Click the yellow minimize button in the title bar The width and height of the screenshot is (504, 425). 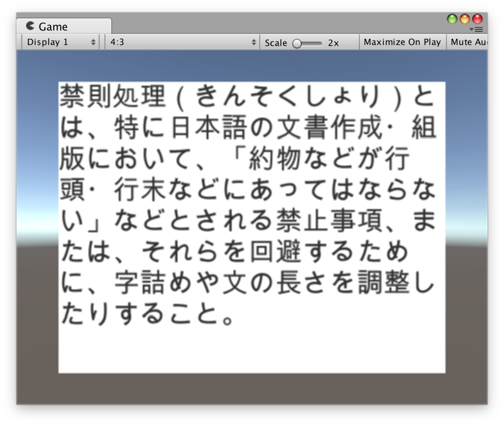pos(465,18)
